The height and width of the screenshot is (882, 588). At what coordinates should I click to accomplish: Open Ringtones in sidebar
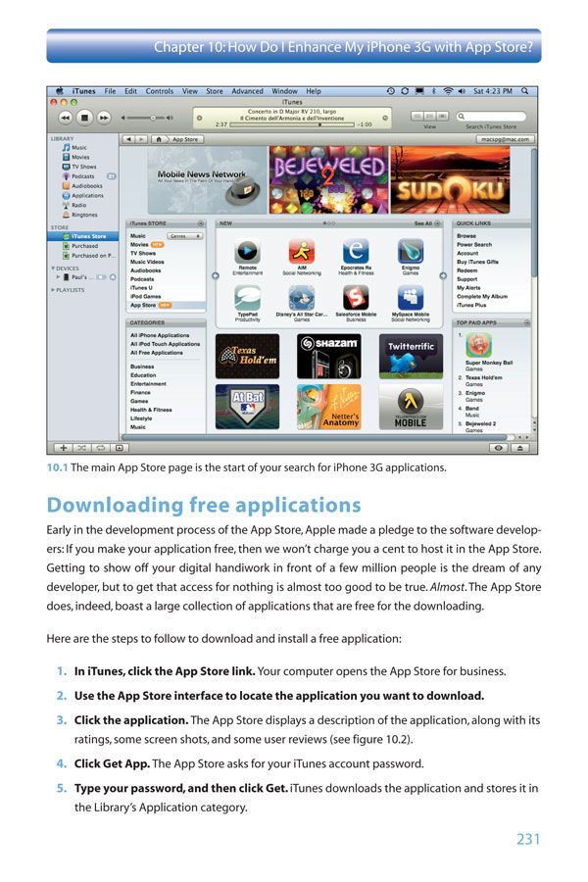tap(84, 215)
